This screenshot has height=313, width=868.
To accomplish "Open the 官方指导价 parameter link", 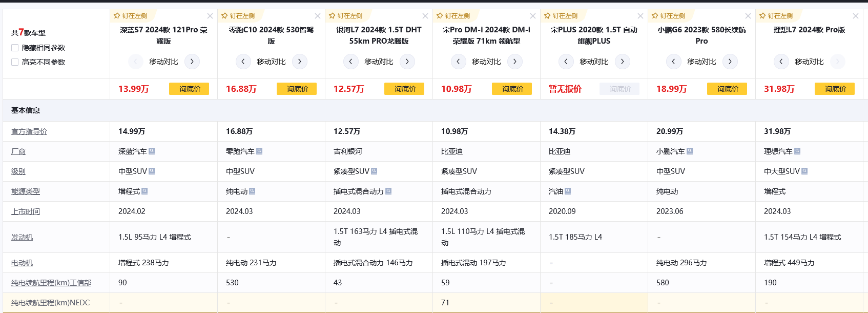I will pos(29,131).
